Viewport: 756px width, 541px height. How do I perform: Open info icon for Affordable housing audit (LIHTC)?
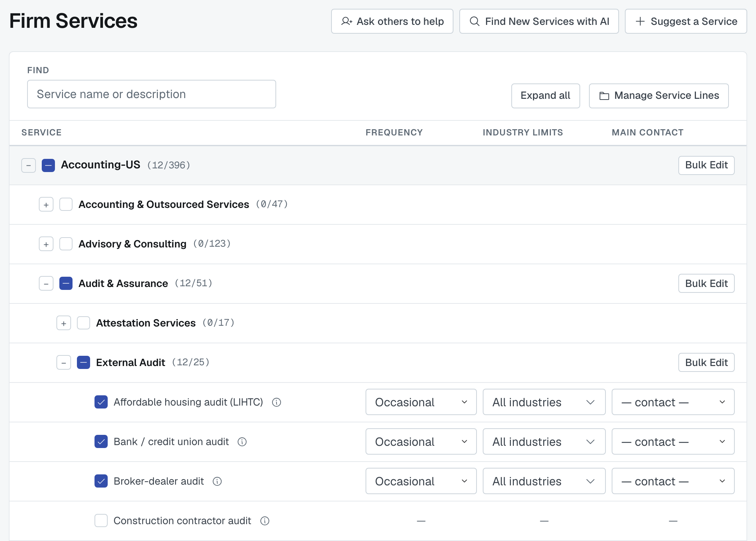(x=277, y=402)
